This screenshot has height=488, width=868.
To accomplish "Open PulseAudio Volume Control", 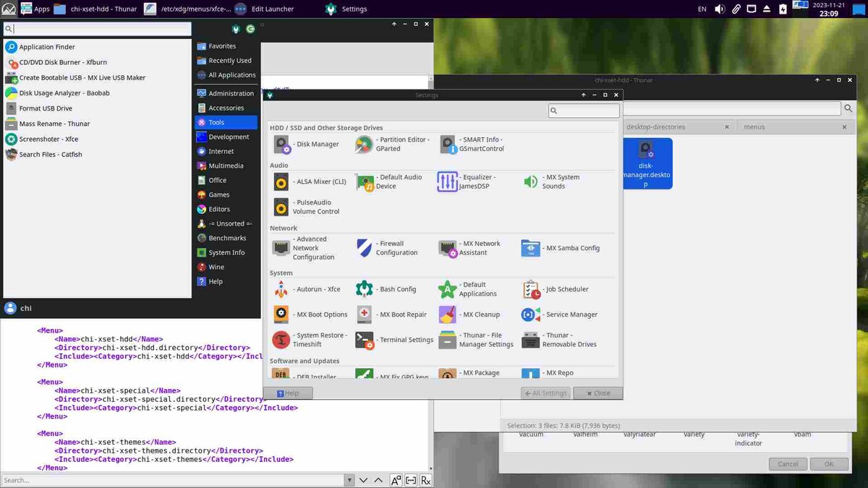I will 307,207.
